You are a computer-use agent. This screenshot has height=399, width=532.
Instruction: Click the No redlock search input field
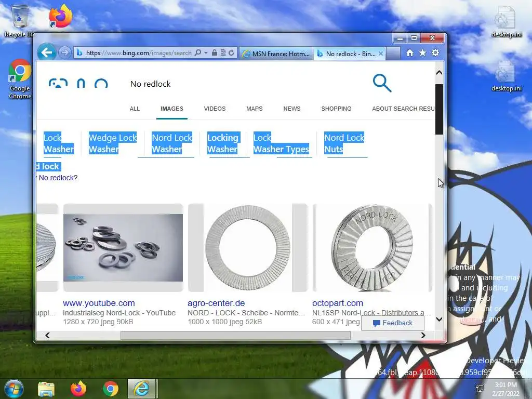point(248,84)
